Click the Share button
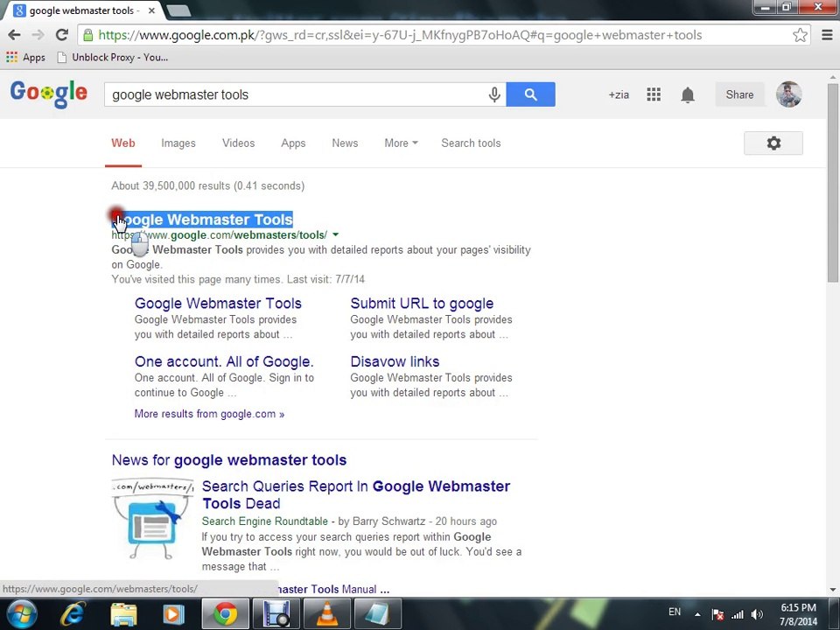The width and height of the screenshot is (840, 630). point(739,94)
